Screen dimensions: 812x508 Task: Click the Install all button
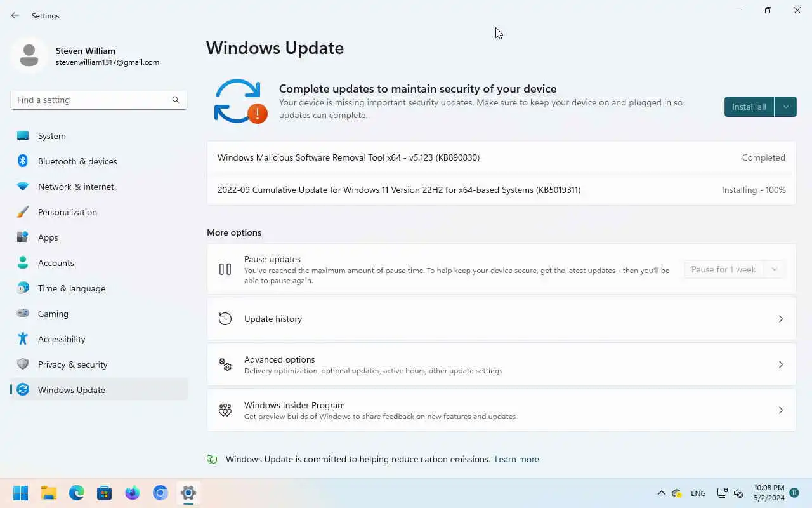749,107
